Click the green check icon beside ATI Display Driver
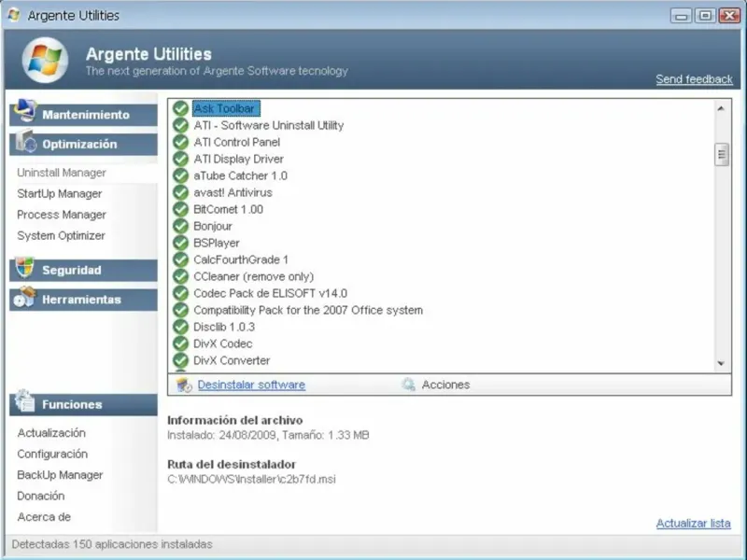 pyautogui.click(x=180, y=159)
